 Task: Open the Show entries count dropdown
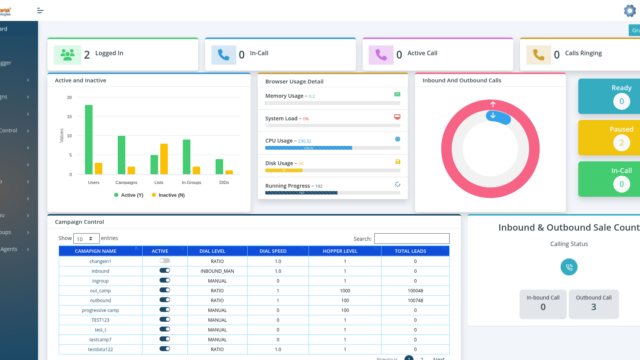(86, 238)
